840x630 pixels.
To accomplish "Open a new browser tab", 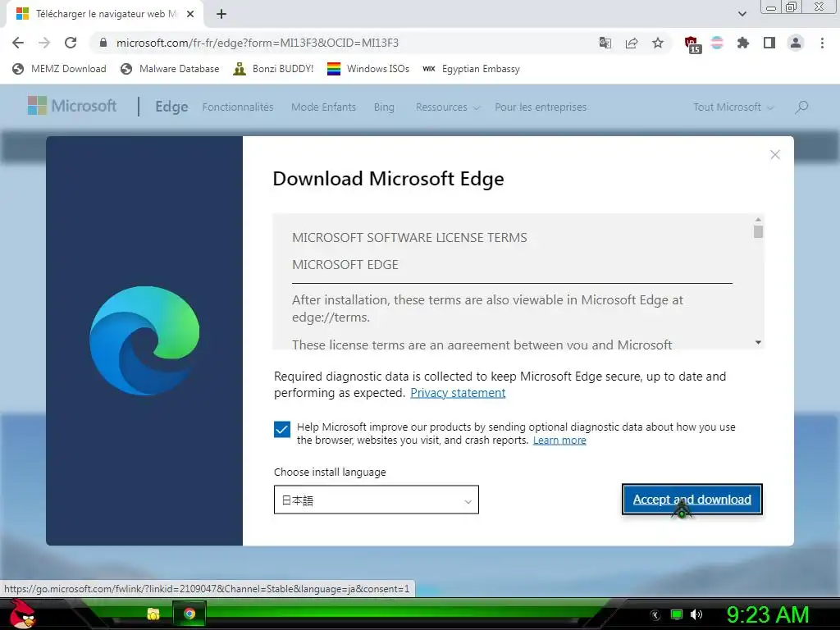I will coord(221,14).
